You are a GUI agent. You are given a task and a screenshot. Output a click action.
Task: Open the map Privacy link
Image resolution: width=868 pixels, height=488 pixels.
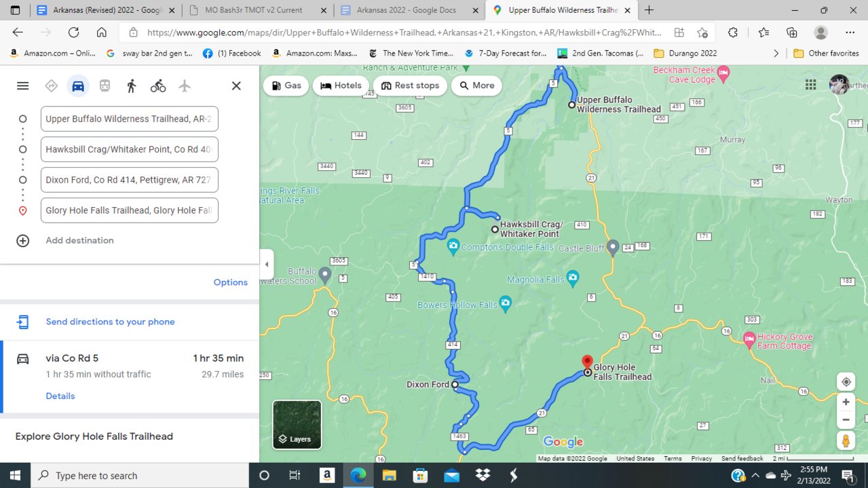(702, 459)
